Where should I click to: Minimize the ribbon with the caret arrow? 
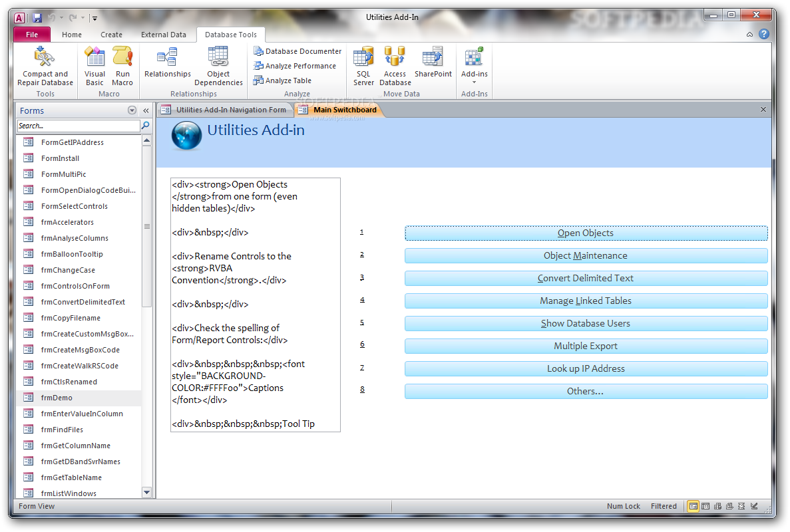[x=749, y=34]
